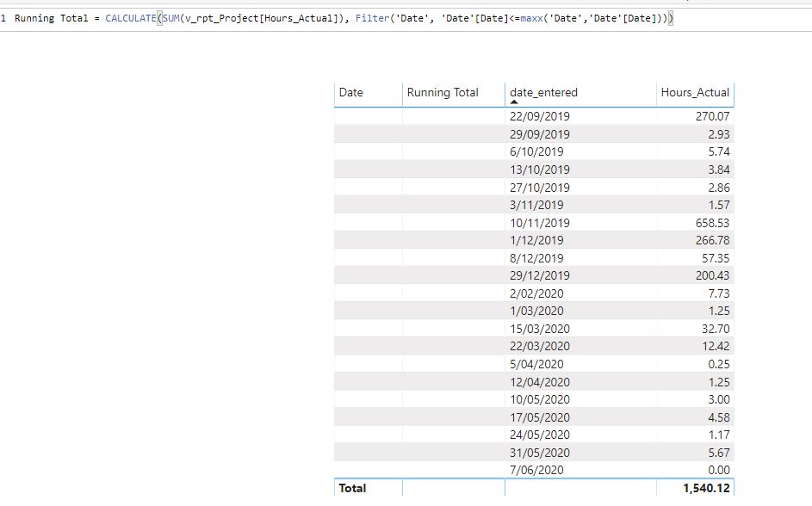
Task: Click the grand total 1,540.12
Action: (706, 488)
